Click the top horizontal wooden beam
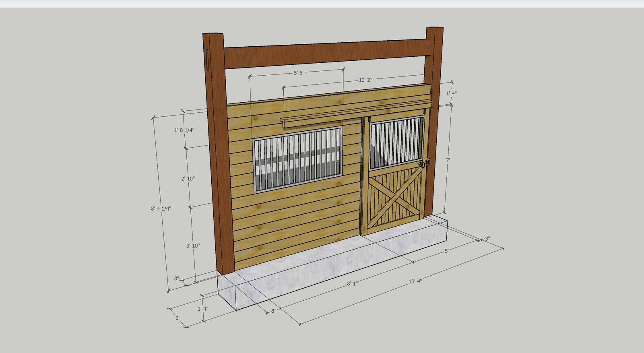This screenshot has width=644, height=353. tap(326, 54)
